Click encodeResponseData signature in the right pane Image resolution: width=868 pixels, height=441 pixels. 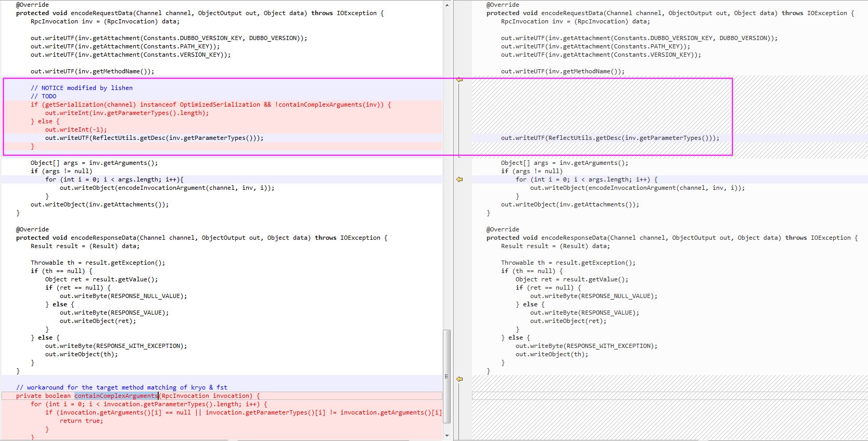(672, 238)
